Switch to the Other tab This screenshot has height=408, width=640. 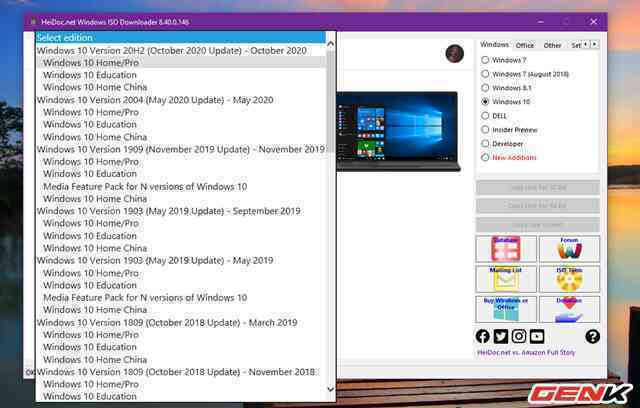pyautogui.click(x=552, y=45)
